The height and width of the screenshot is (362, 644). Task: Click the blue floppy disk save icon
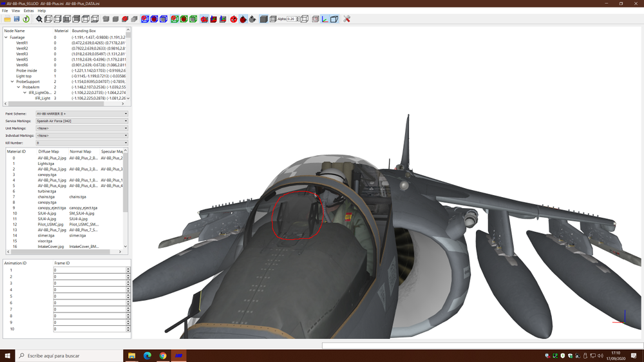point(17,19)
